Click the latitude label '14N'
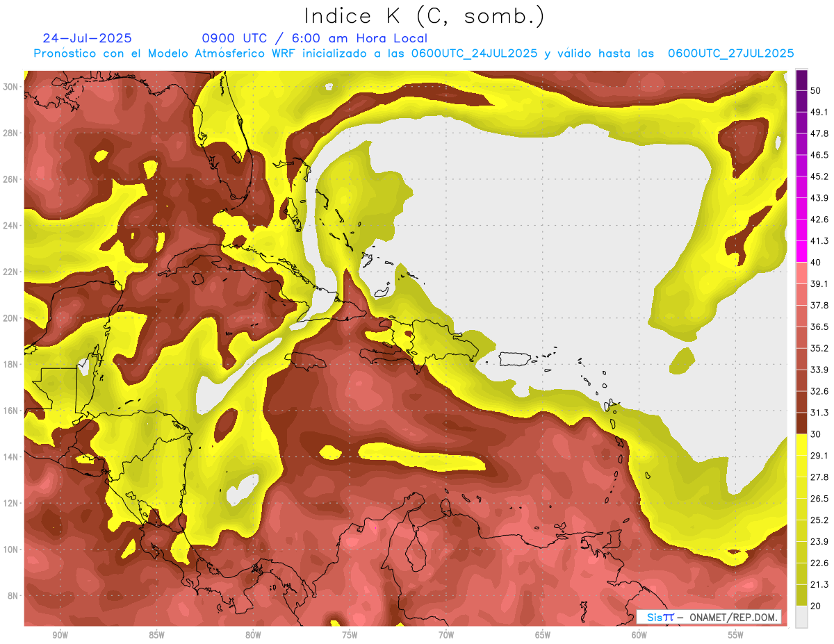 [x=10, y=457]
